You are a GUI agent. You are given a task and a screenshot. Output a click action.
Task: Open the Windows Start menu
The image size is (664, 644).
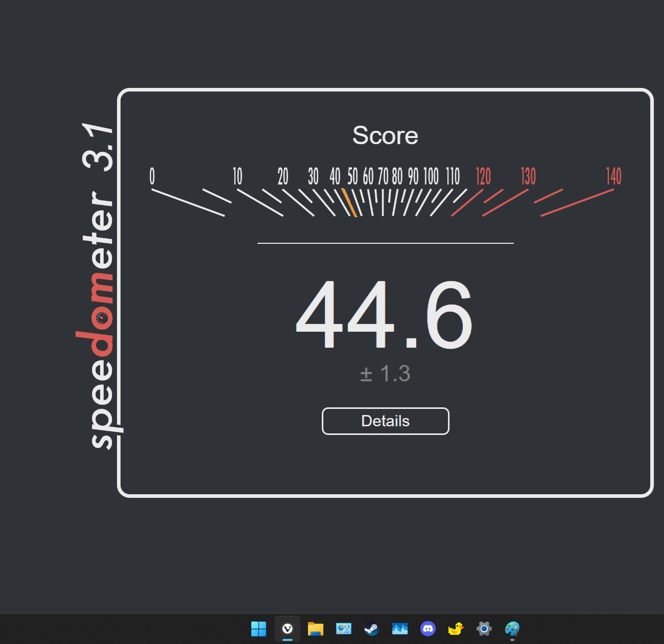[259, 629]
